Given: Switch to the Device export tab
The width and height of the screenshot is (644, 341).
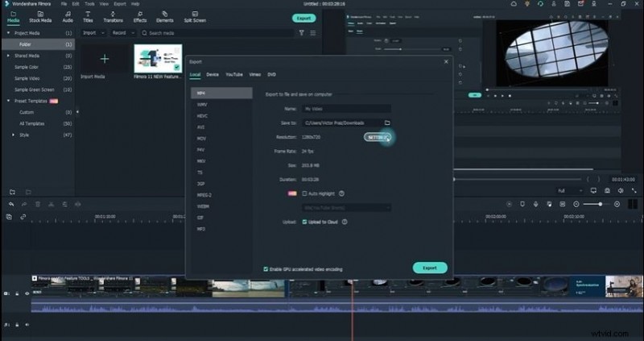Looking at the screenshot, I should click(x=213, y=75).
